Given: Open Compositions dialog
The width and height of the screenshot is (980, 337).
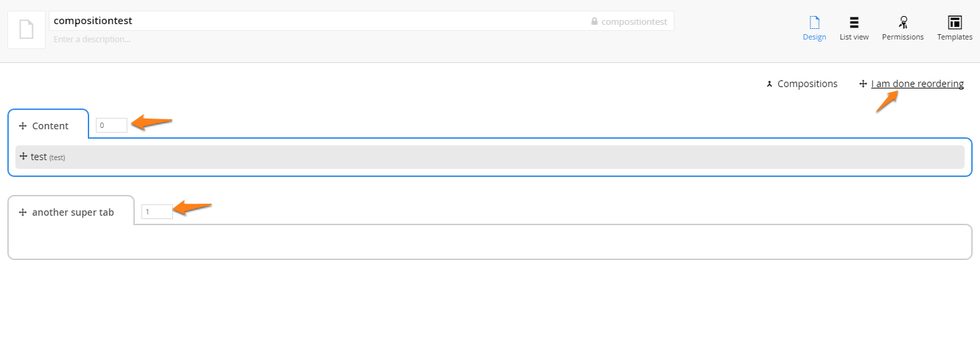Looking at the screenshot, I should pyautogui.click(x=807, y=84).
